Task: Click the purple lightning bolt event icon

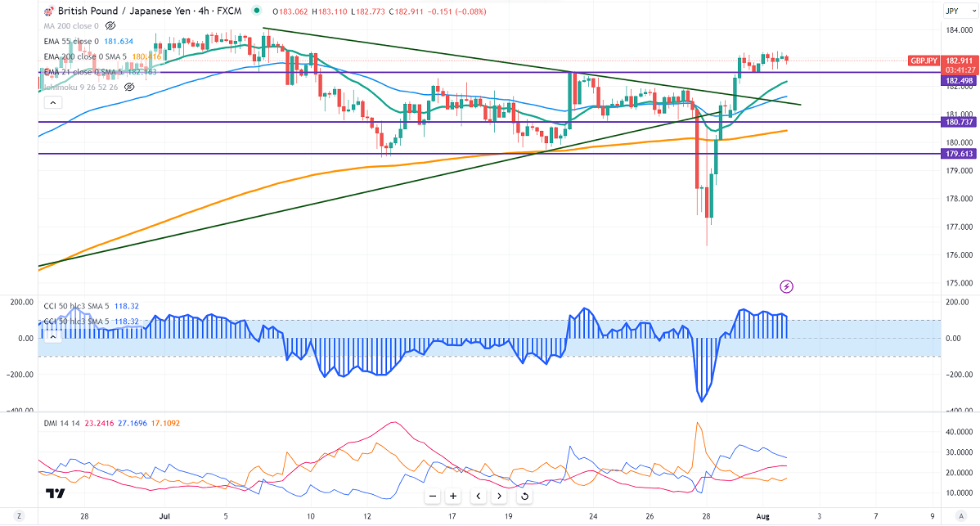Action: 786,286
